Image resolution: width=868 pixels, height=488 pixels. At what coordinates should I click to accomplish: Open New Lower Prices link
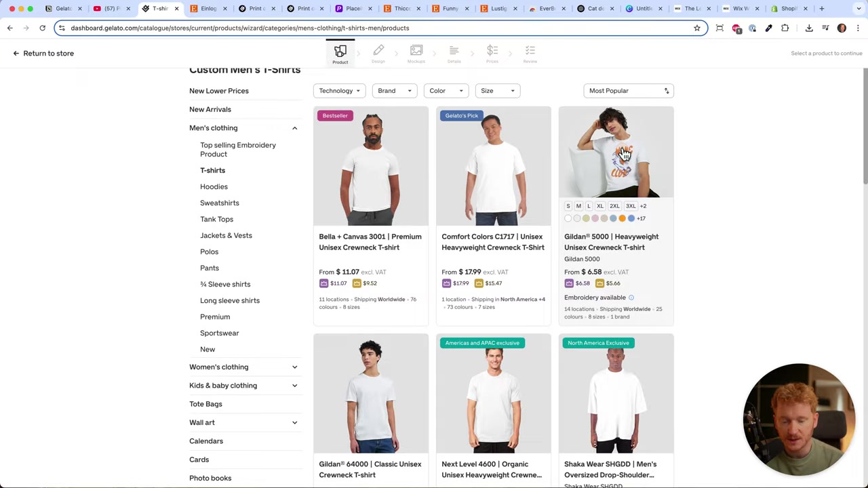[219, 91]
